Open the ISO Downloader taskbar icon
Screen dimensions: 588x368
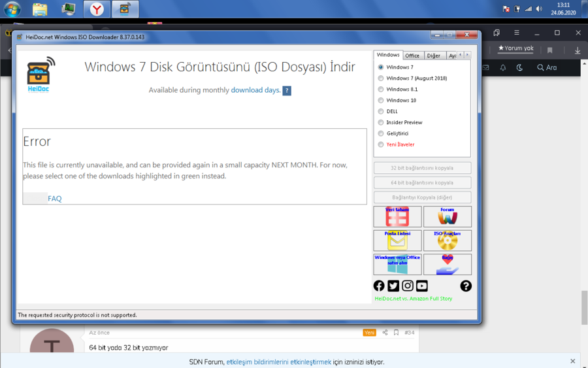[x=125, y=9]
